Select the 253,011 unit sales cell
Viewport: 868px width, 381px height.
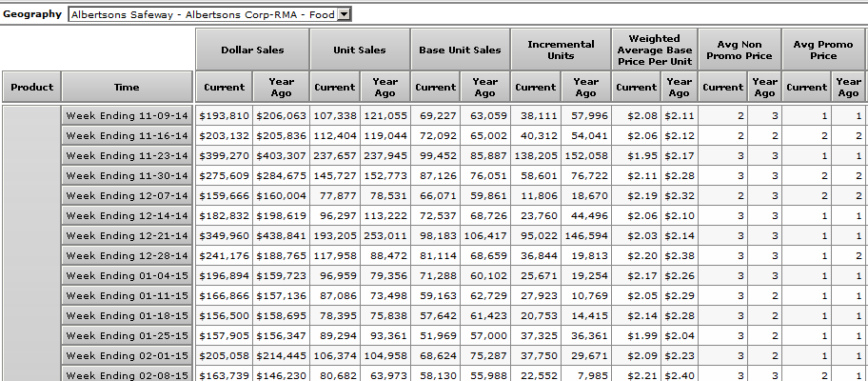[x=385, y=235]
